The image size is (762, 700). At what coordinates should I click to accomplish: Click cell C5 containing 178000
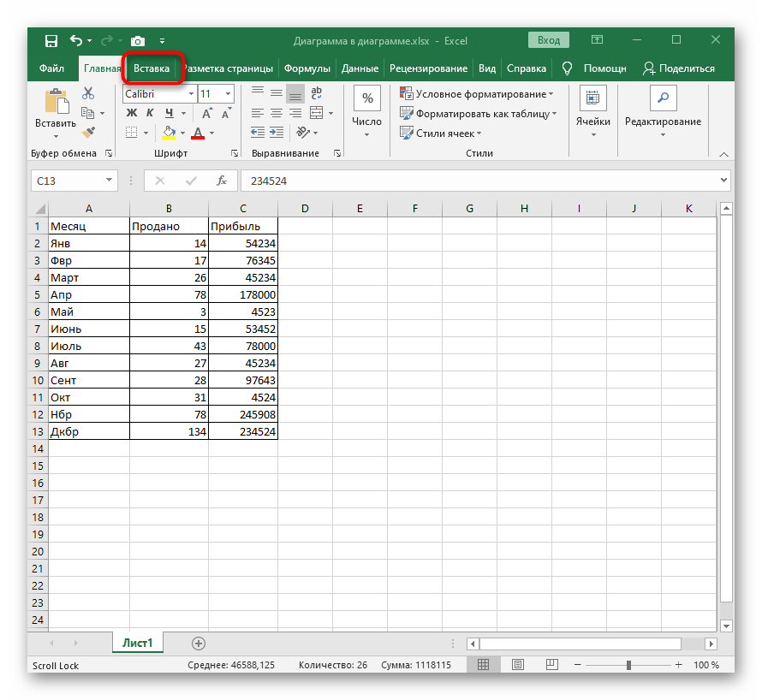243,294
